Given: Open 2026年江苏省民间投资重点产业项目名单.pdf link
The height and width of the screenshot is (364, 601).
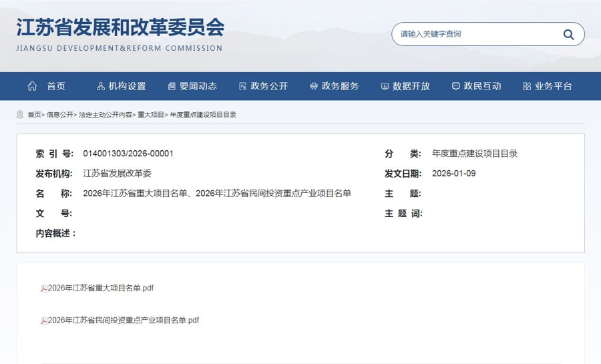Looking at the screenshot, I should [x=124, y=320].
